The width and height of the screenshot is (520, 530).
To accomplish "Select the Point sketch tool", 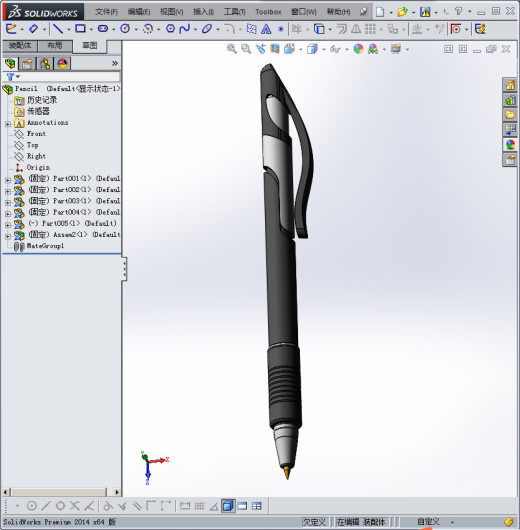I will point(281,29).
